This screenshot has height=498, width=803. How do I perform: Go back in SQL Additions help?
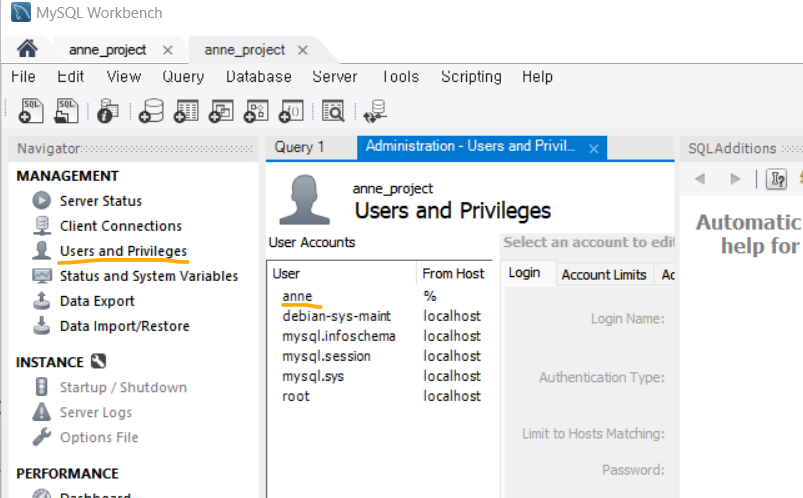point(700,179)
